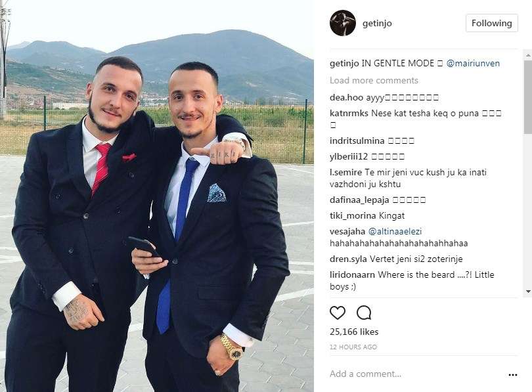This screenshot has width=532, height=392.
Task: Expand Load more comments
Action: [x=374, y=80]
